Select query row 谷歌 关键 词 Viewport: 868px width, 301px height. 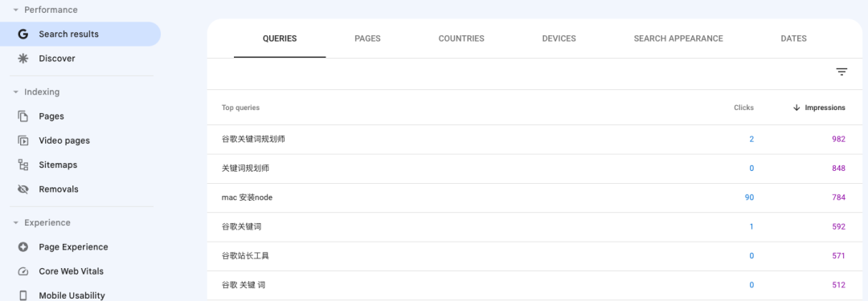point(534,286)
